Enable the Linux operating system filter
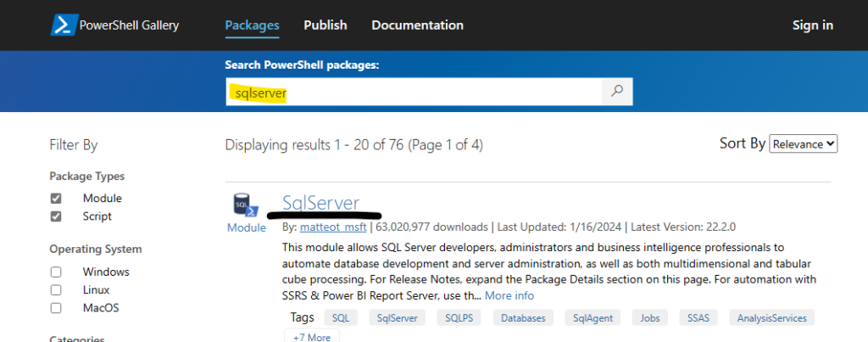 click(x=56, y=290)
